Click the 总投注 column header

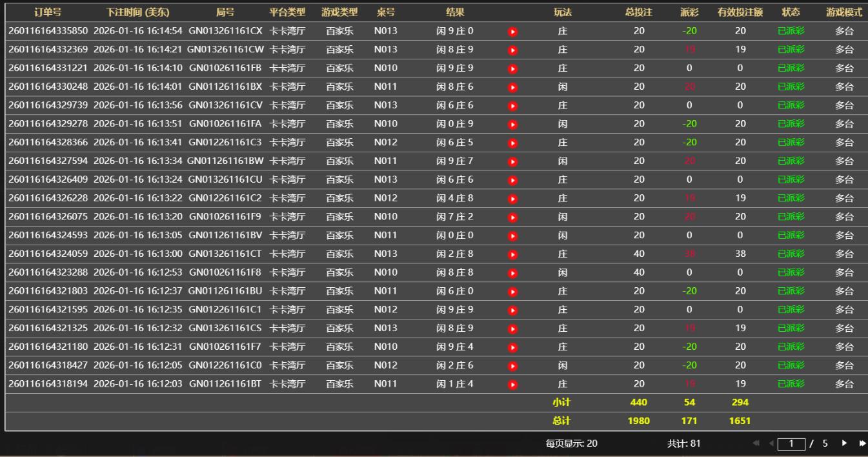click(x=638, y=12)
